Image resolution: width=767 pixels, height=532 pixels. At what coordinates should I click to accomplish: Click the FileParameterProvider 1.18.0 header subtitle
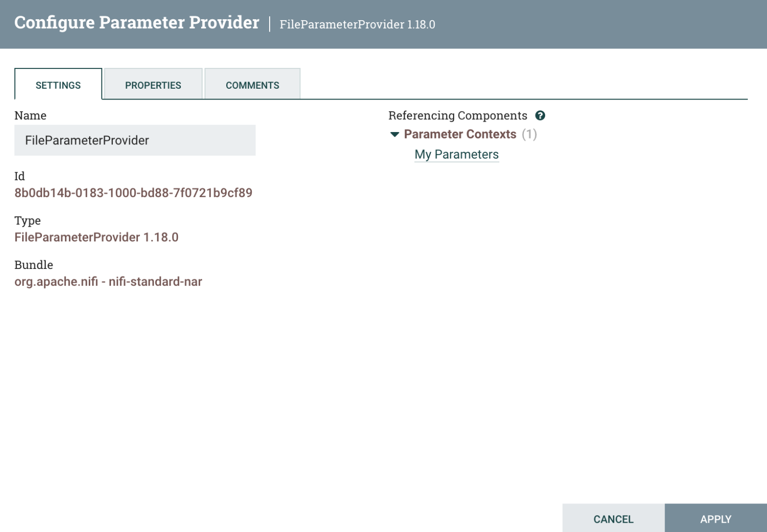(357, 25)
